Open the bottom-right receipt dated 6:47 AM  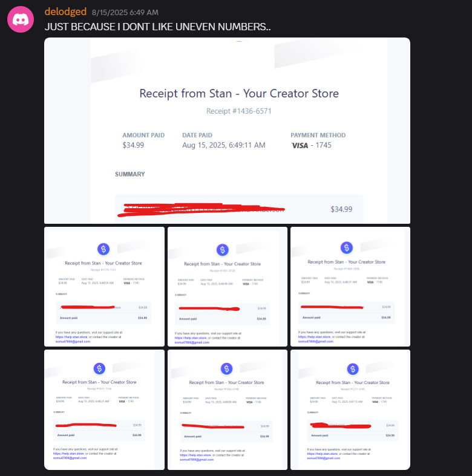click(350, 409)
